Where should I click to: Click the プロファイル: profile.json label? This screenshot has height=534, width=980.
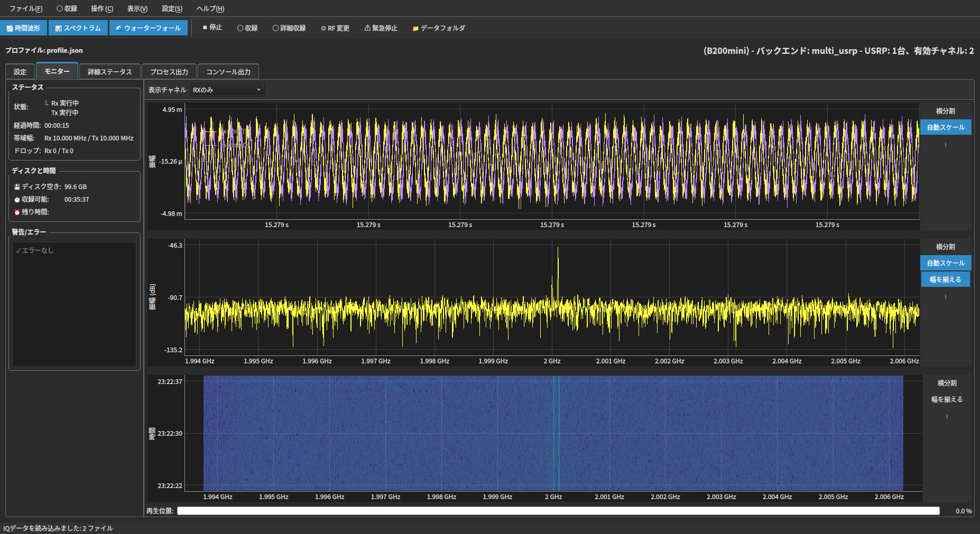pyautogui.click(x=44, y=50)
